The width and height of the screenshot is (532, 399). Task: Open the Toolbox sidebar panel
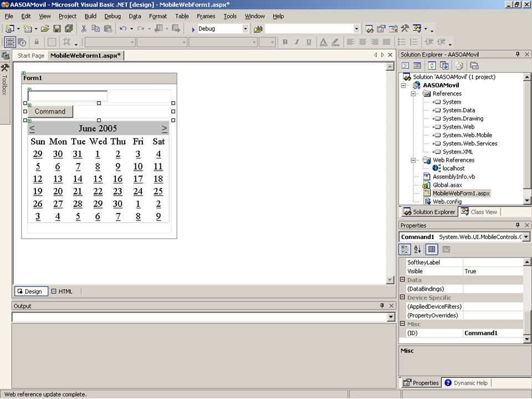4,80
